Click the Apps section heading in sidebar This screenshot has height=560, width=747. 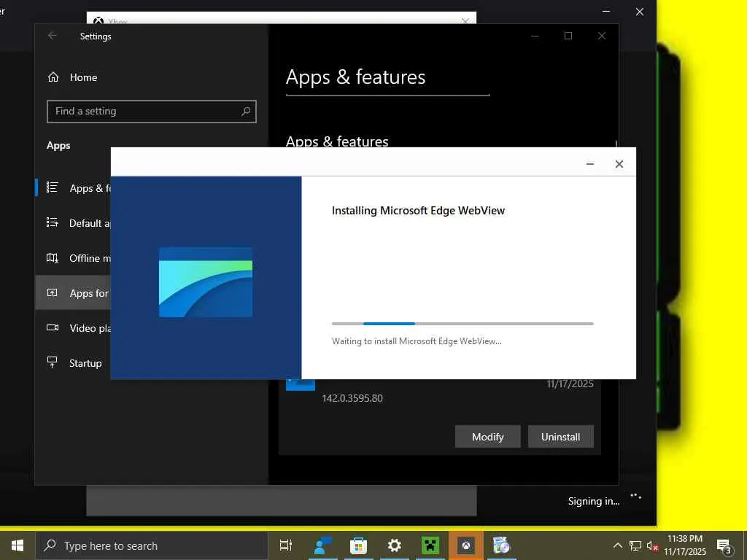58,146
